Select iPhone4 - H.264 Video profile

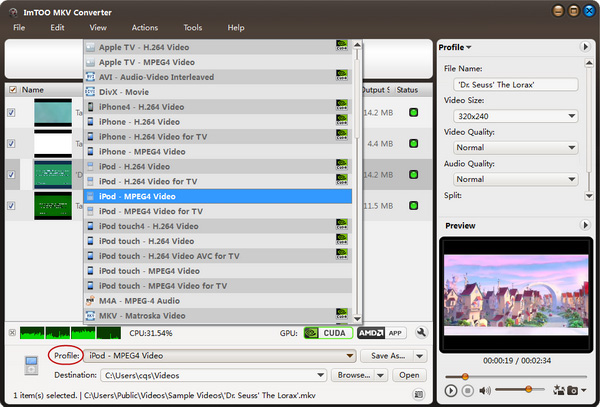(x=218, y=107)
